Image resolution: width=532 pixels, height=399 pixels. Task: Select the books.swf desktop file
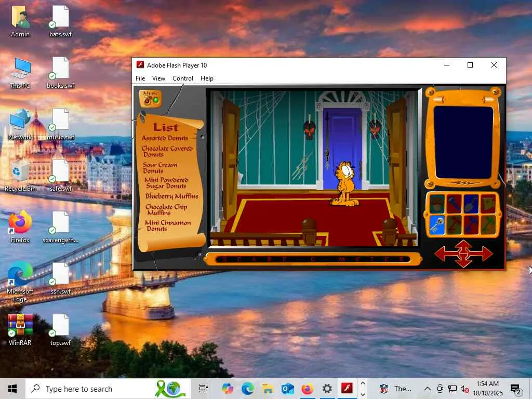(60, 73)
